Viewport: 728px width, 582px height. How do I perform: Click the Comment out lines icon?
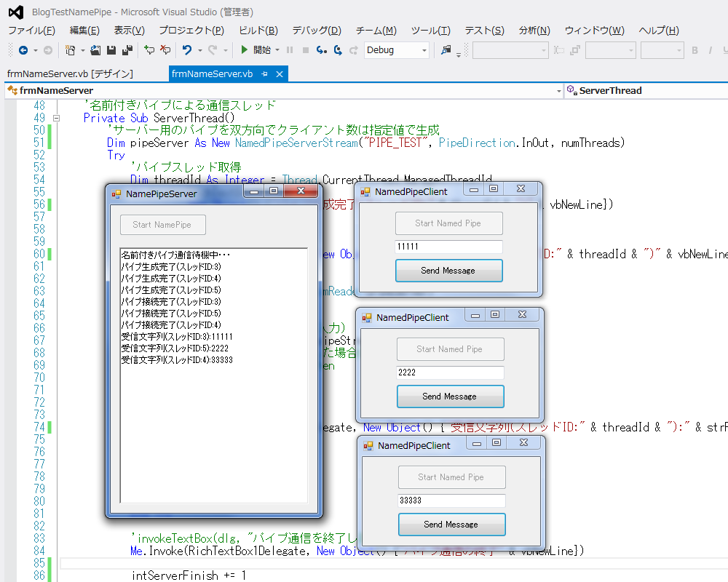coord(149,50)
